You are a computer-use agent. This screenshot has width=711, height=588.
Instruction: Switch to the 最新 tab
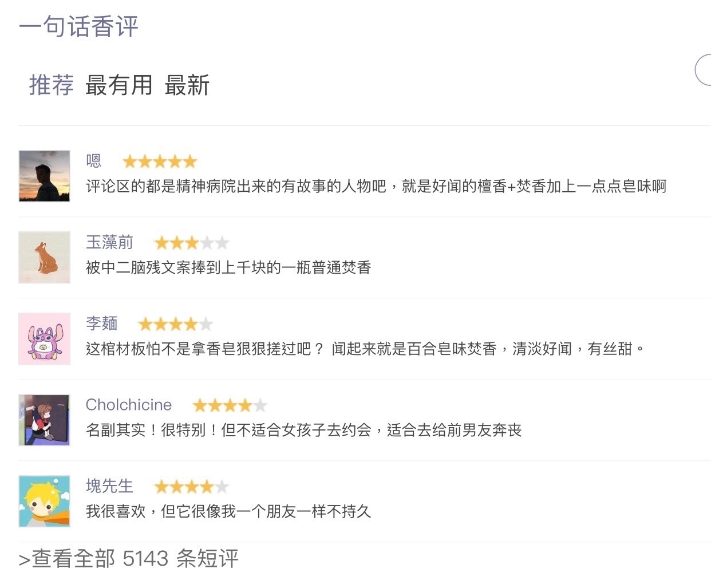tap(187, 85)
